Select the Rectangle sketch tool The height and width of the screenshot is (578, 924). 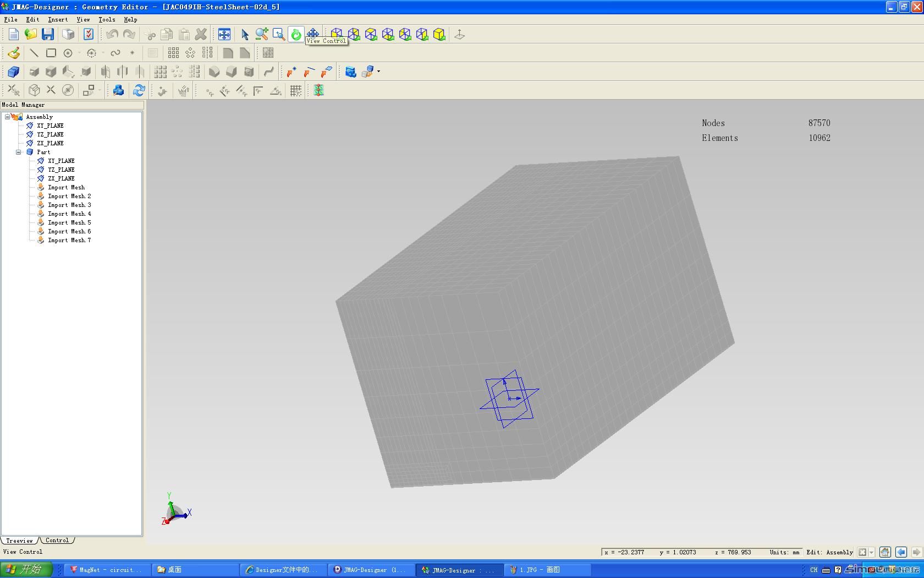click(51, 53)
